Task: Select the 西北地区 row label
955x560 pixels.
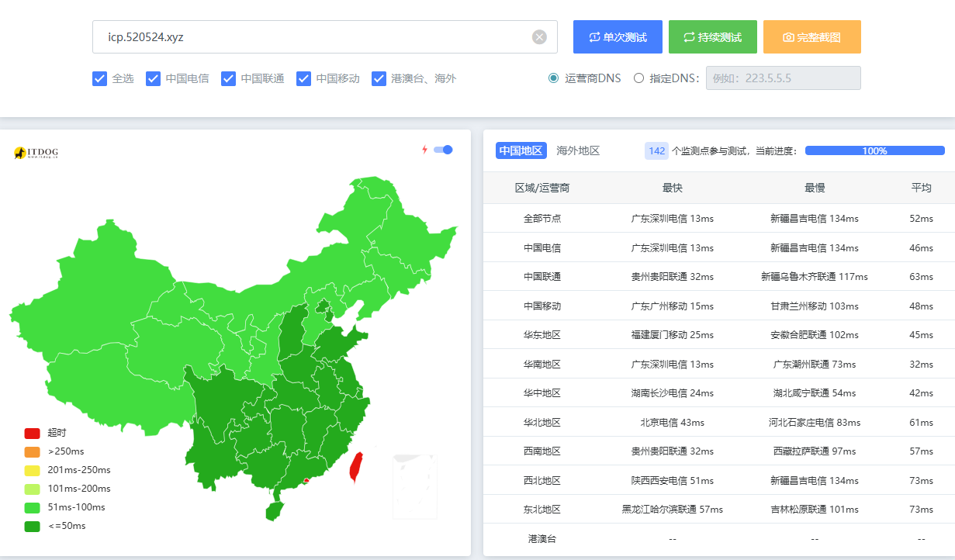Action: [542, 481]
